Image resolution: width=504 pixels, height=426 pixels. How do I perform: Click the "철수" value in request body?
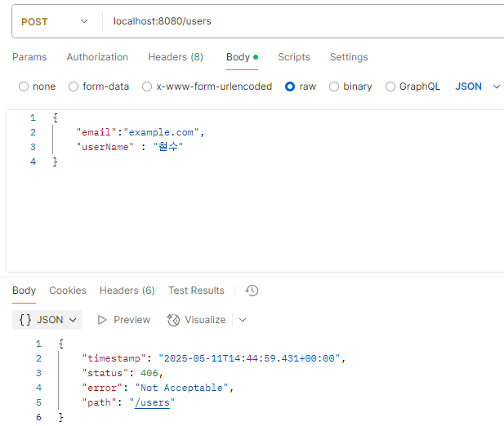click(167, 147)
